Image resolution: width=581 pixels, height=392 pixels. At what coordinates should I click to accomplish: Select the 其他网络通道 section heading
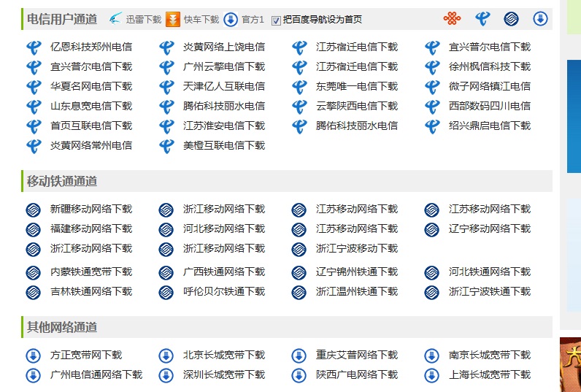point(62,327)
